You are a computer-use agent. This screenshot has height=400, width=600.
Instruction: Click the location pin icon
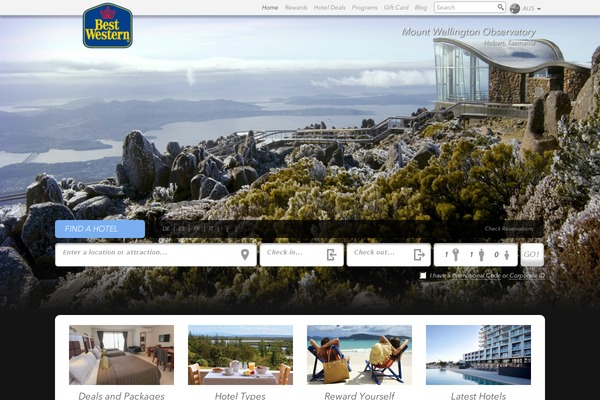(x=245, y=255)
